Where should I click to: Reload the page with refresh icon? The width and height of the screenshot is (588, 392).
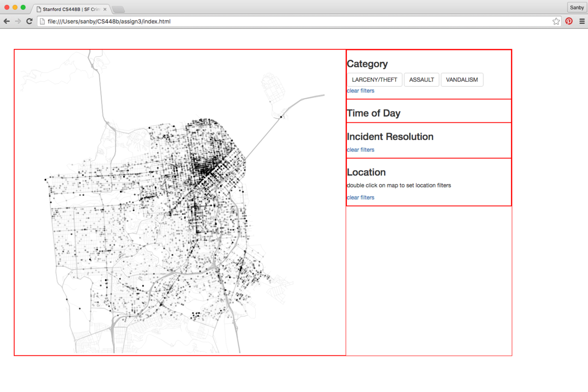(x=29, y=21)
